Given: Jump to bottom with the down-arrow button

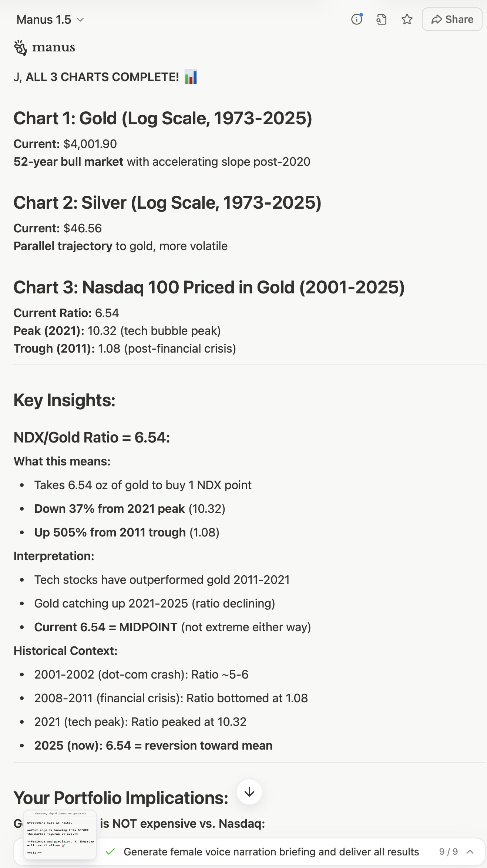Looking at the screenshot, I should click(x=249, y=792).
